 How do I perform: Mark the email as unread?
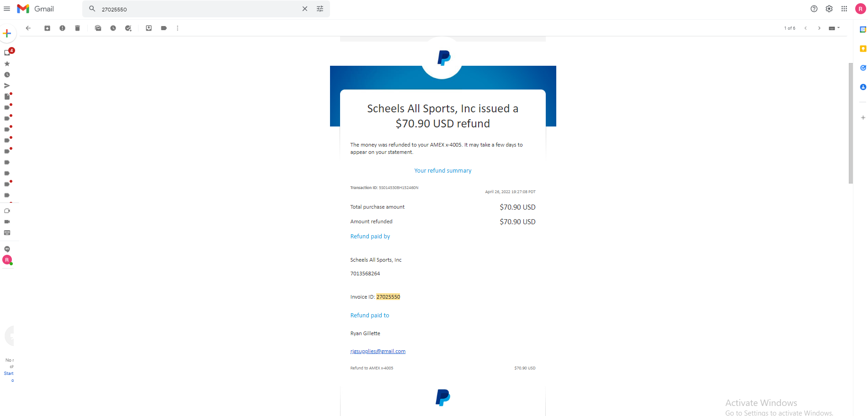coord(98,28)
